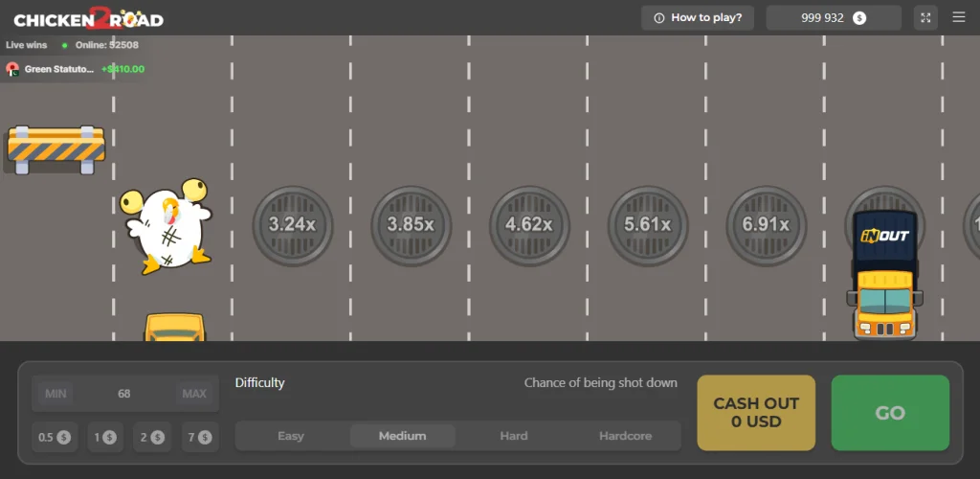Click the info icon in How to play
This screenshot has width=980, height=479.
[658, 18]
